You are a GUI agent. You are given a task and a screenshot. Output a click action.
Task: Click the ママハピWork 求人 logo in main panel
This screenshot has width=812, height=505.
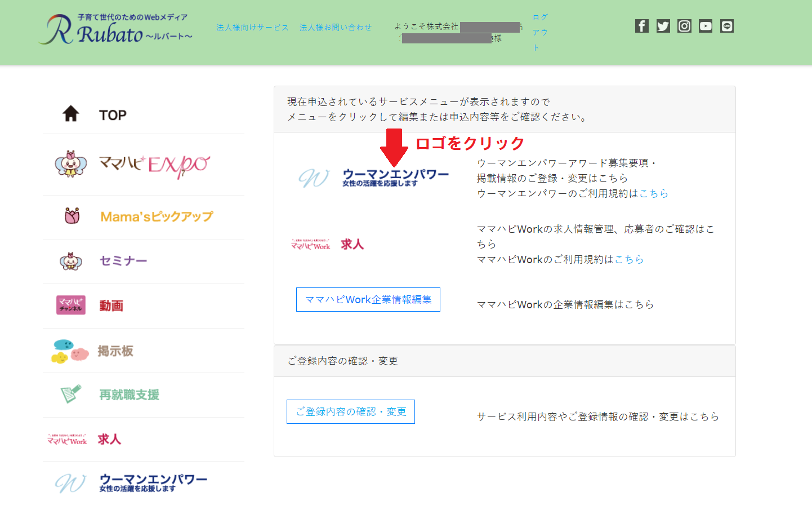(x=327, y=244)
